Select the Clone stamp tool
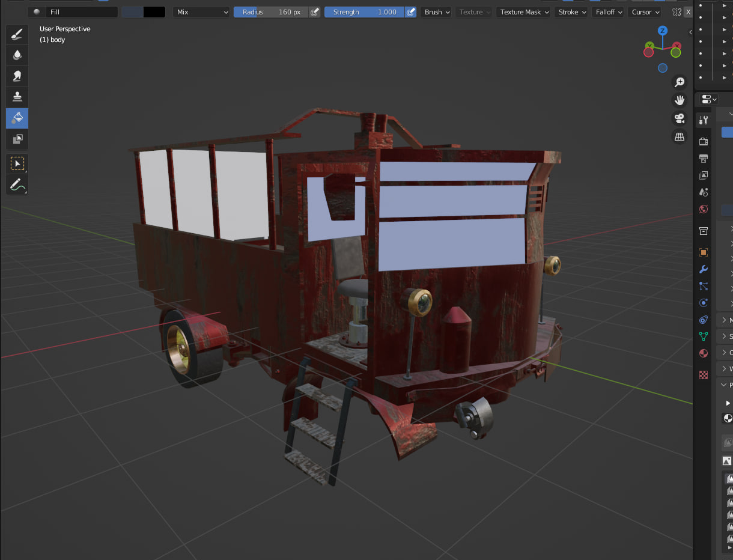This screenshot has height=560, width=733. 17,97
